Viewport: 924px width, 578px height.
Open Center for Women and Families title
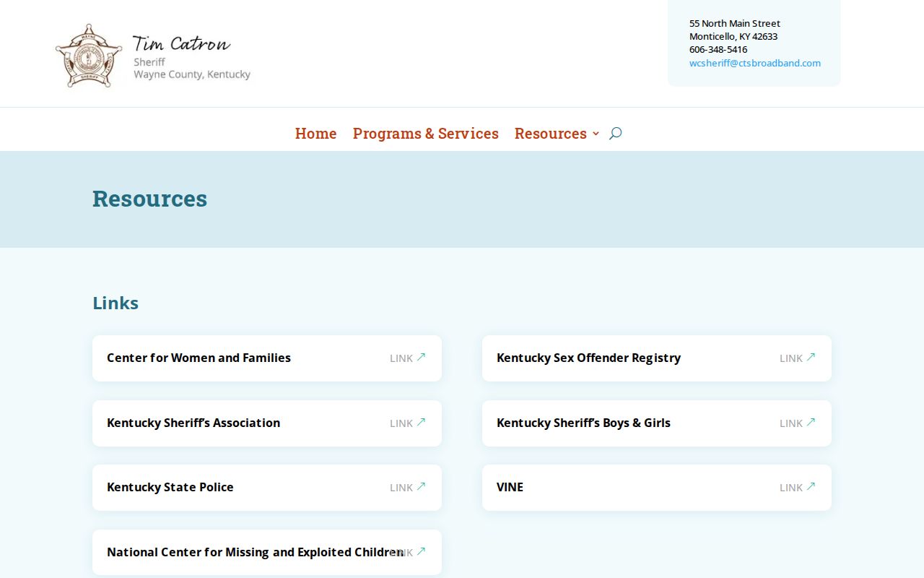click(199, 358)
